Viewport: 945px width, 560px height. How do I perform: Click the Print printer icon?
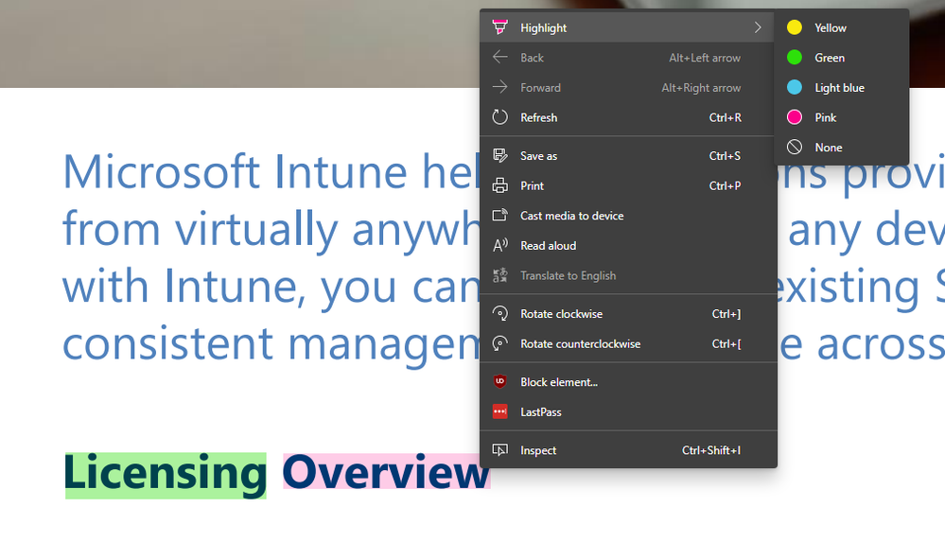pyautogui.click(x=499, y=185)
